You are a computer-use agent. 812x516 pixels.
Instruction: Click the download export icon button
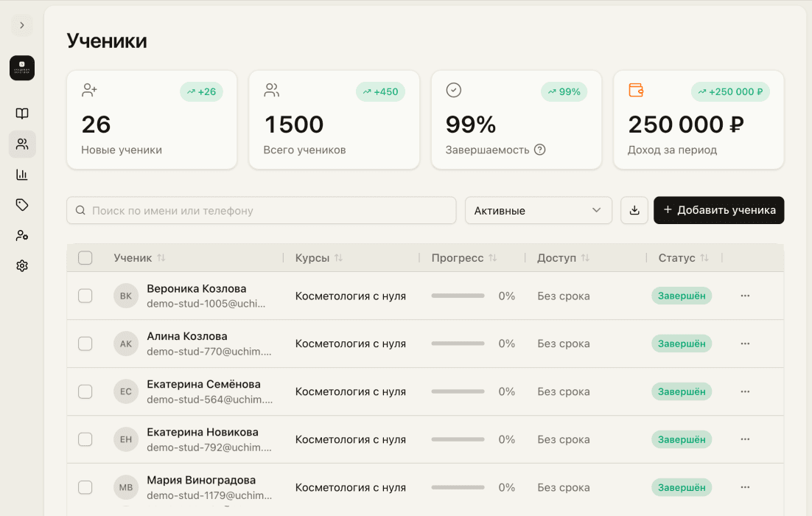[634, 210]
